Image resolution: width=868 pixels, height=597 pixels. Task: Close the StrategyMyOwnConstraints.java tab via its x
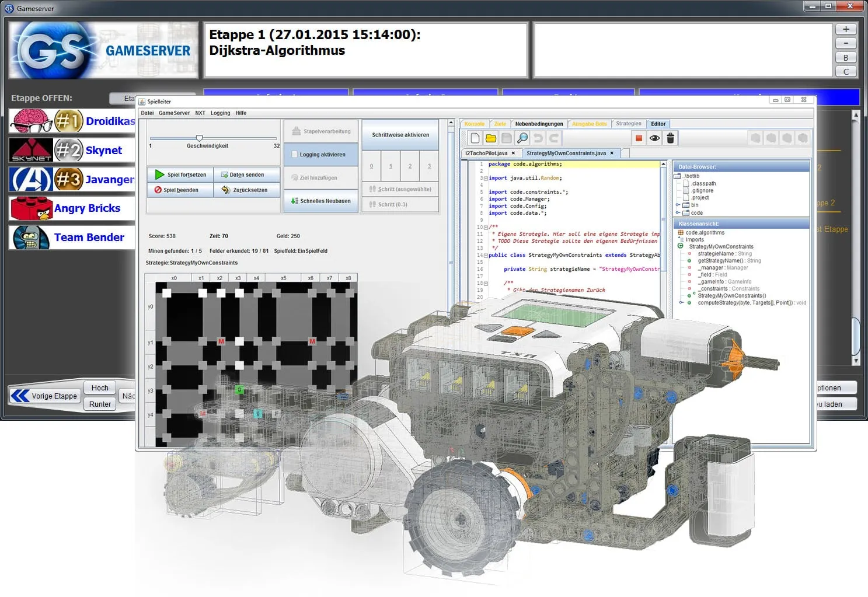(612, 153)
